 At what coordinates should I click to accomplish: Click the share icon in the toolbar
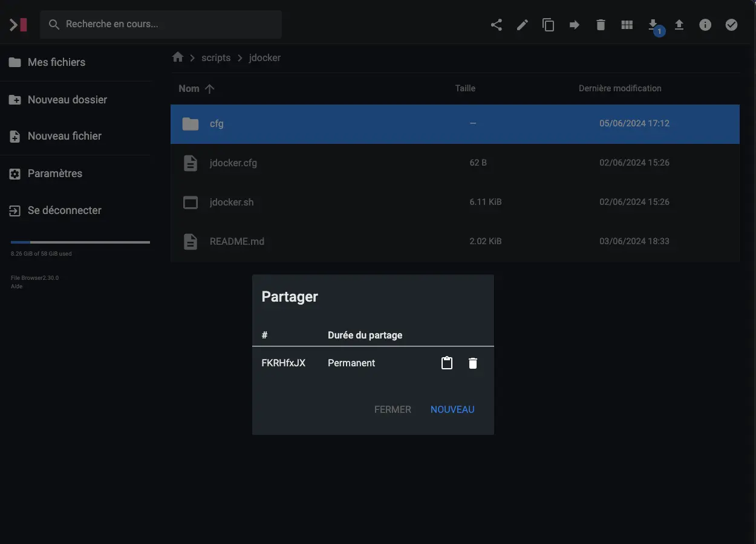click(496, 25)
